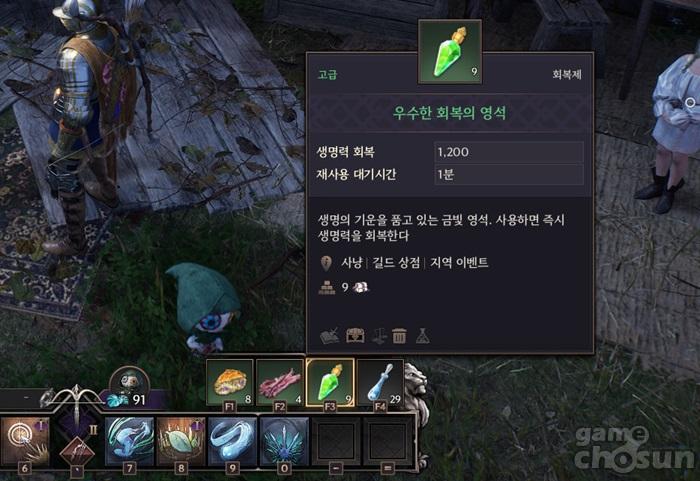Activate the arrow burst skill on key 0
The width and height of the screenshot is (700, 481).
coord(284,441)
